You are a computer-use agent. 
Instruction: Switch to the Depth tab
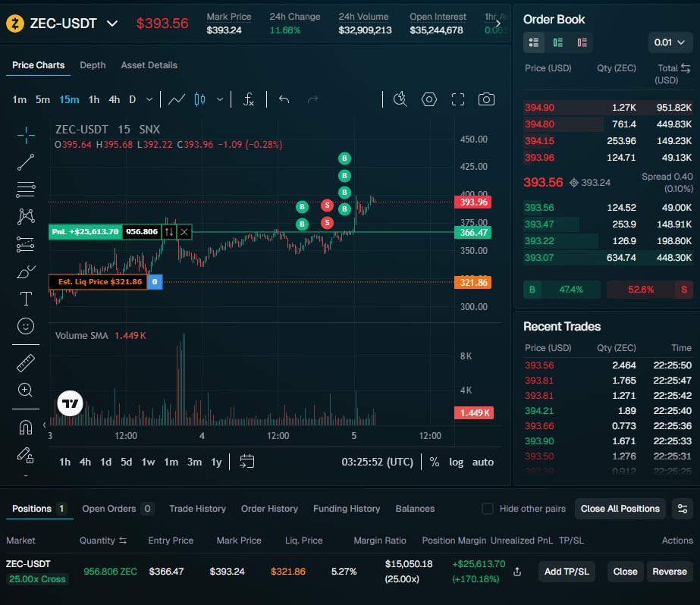point(93,65)
